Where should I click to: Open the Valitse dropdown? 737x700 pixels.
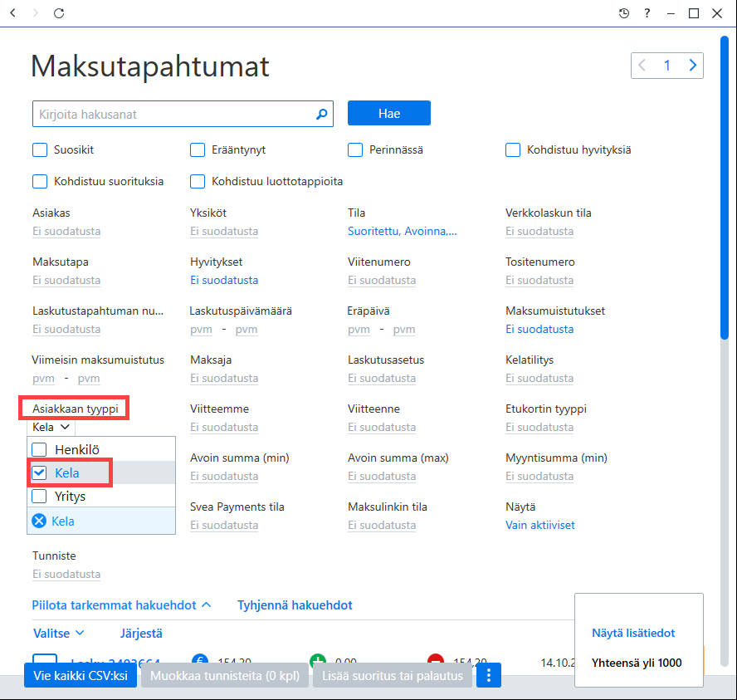point(58,634)
